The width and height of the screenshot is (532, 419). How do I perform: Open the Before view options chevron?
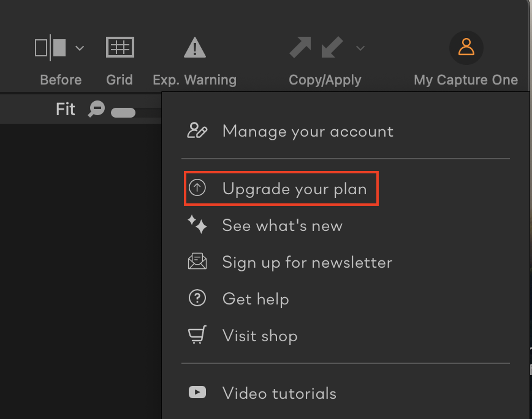(x=80, y=48)
